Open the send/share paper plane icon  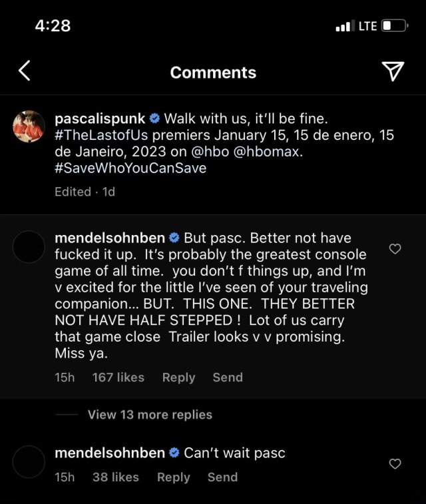(393, 71)
